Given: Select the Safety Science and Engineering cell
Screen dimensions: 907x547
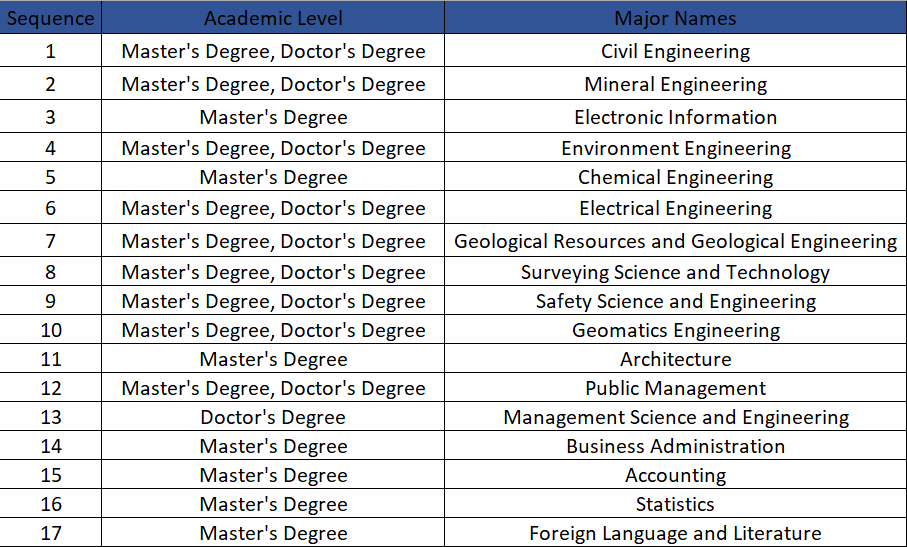Looking at the screenshot, I should click(675, 301).
